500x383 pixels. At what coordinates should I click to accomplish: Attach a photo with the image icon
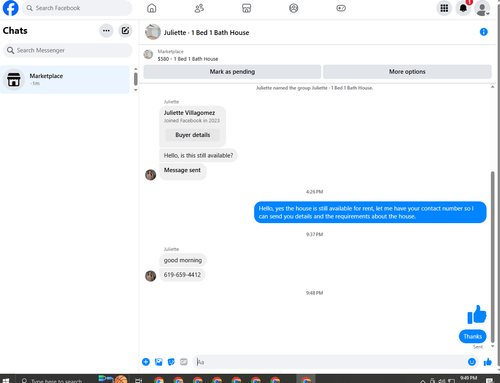pyautogui.click(x=158, y=362)
